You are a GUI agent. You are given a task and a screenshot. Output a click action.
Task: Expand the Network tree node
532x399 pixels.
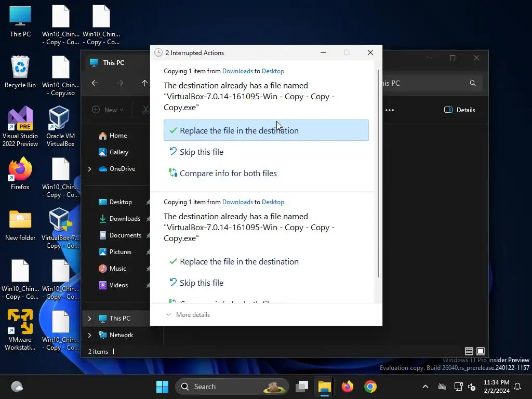[89, 335]
